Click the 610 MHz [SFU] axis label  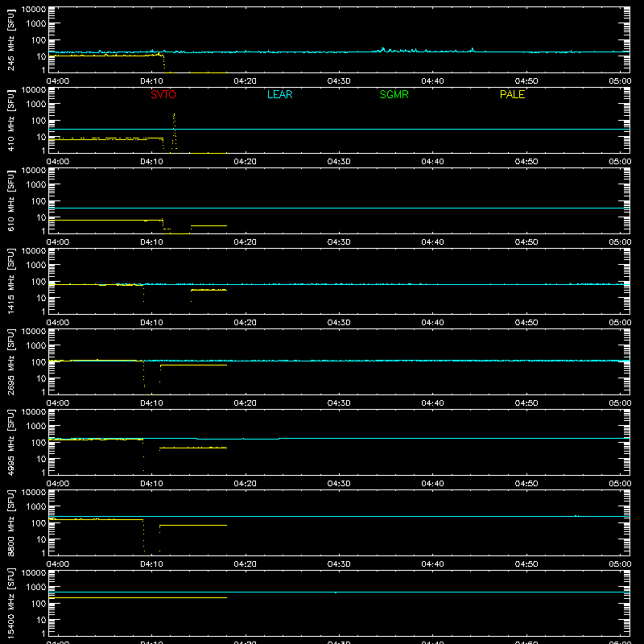pyautogui.click(x=11, y=201)
